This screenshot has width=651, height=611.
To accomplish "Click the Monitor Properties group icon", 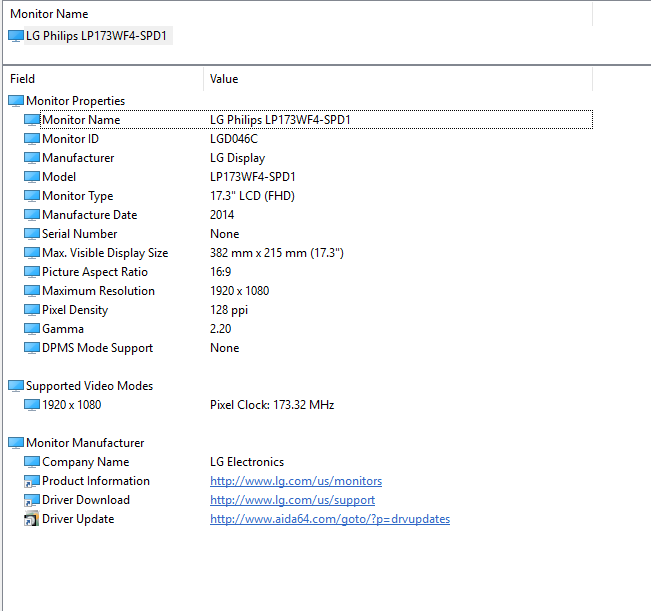I will (x=16, y=101).
